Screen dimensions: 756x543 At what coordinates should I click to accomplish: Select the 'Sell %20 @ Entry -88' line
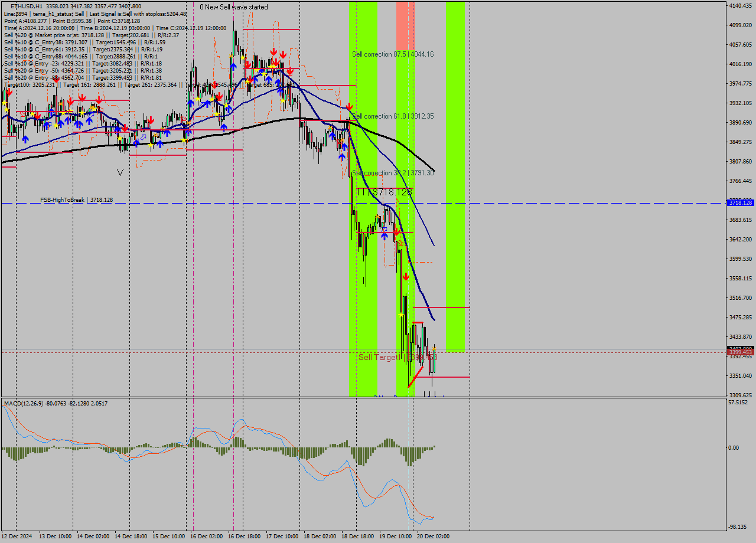coord(83,77)
